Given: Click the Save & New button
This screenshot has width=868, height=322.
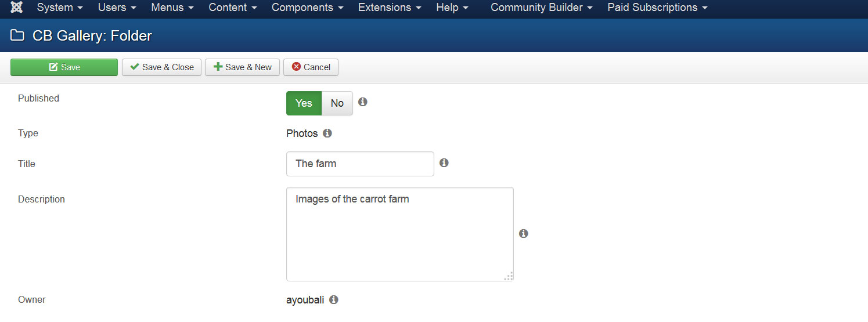Looking at the screenshot, I should coord(242,67).
